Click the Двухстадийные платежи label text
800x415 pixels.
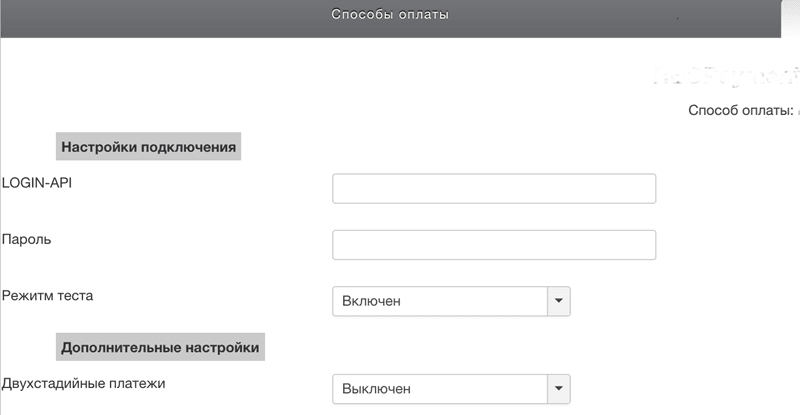coord(83,382)
